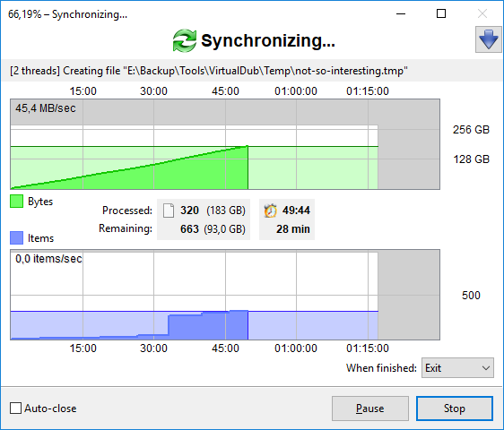Click the 45,4 MB/sec speed label
Image resolution: width=504 pixels, height=430 pixels.
click(46, 108)
